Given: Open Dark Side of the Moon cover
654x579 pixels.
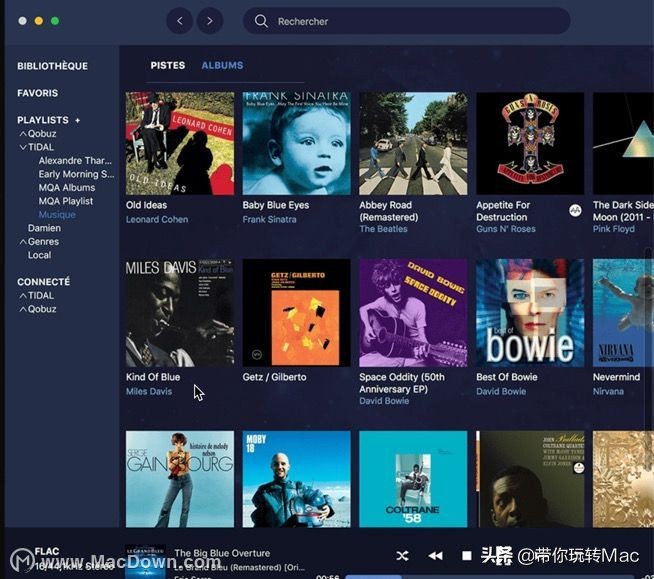Looking at the screenshot, I should point(624,143).
